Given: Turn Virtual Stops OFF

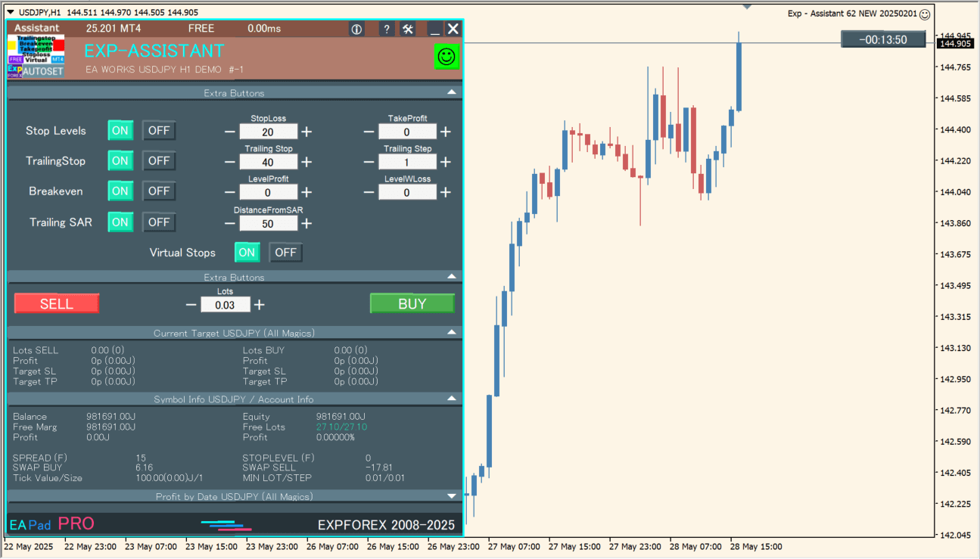Looking at the screenshot, I should point(285,253).
